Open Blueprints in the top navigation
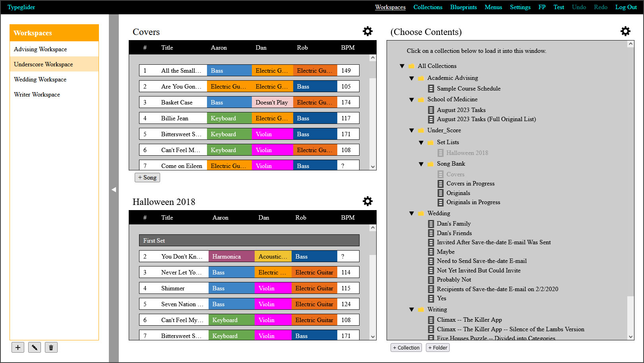Image resolution: width=644 pixels, height=363 pixels. [463, 7]
